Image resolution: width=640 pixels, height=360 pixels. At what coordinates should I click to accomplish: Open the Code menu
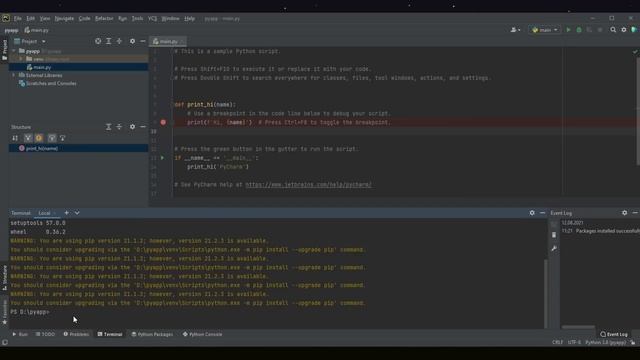[x=84, y=18]
